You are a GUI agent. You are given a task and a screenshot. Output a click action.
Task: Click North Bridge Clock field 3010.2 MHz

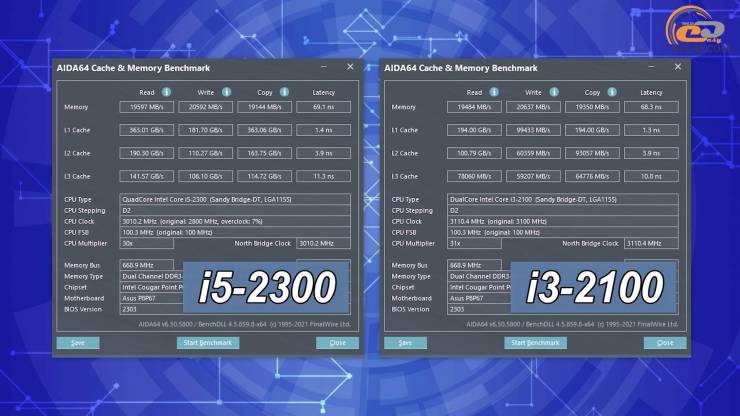[x=323, y=244]
